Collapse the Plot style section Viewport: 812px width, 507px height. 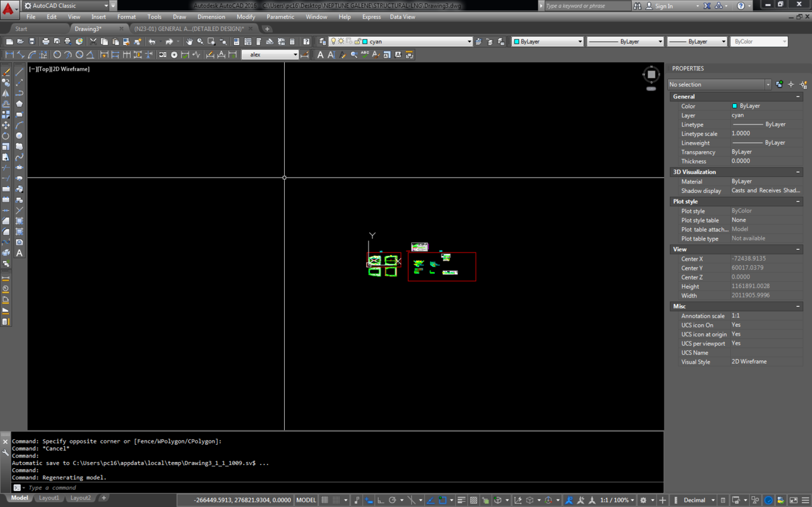(797, 201)
